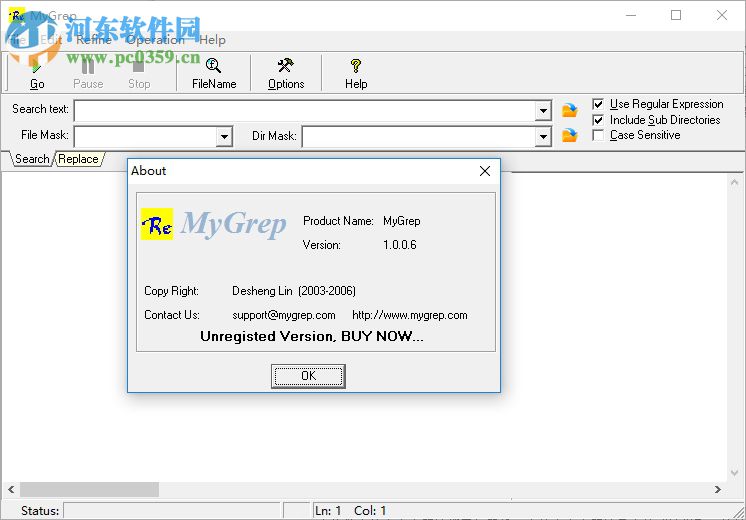Click the horizontal scrollbar left arrow

coord(11,489)
